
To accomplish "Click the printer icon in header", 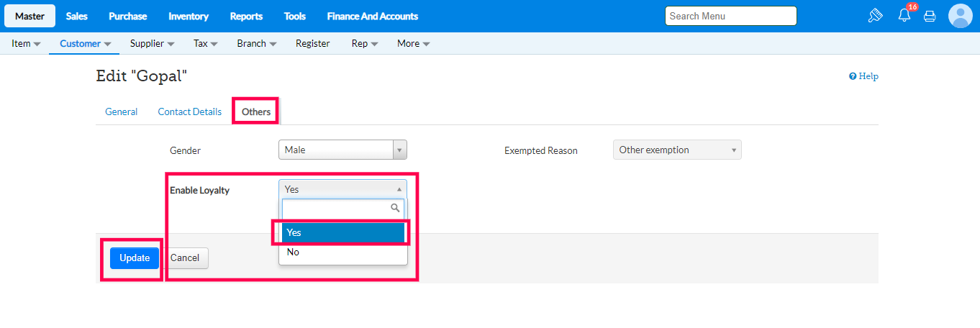I will 930,16.
